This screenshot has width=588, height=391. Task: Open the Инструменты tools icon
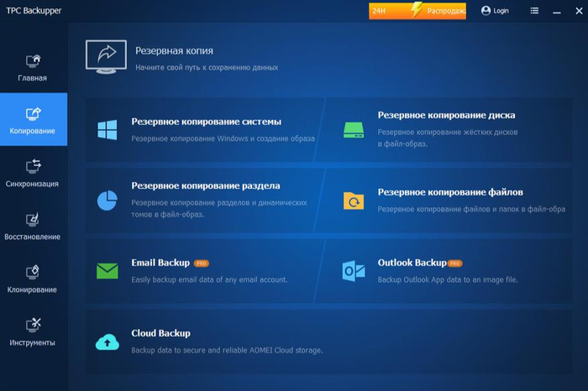tap(33, 326)
